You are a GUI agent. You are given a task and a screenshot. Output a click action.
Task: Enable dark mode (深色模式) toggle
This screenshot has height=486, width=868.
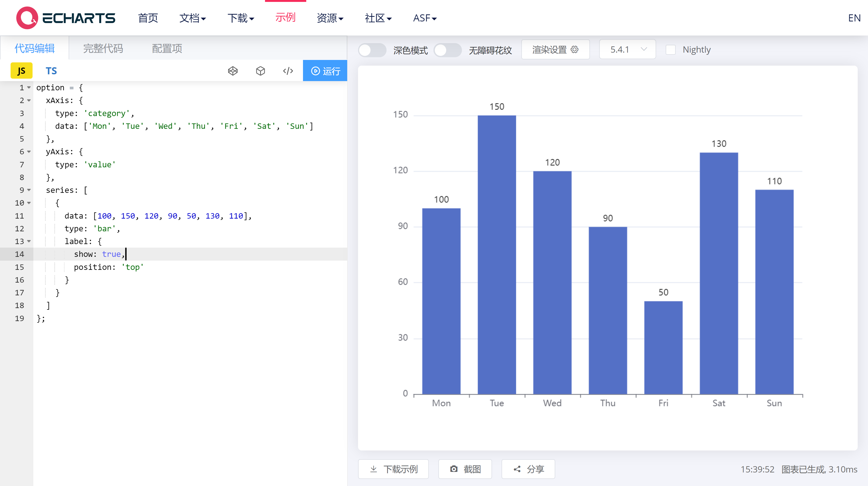coord(372,50)
